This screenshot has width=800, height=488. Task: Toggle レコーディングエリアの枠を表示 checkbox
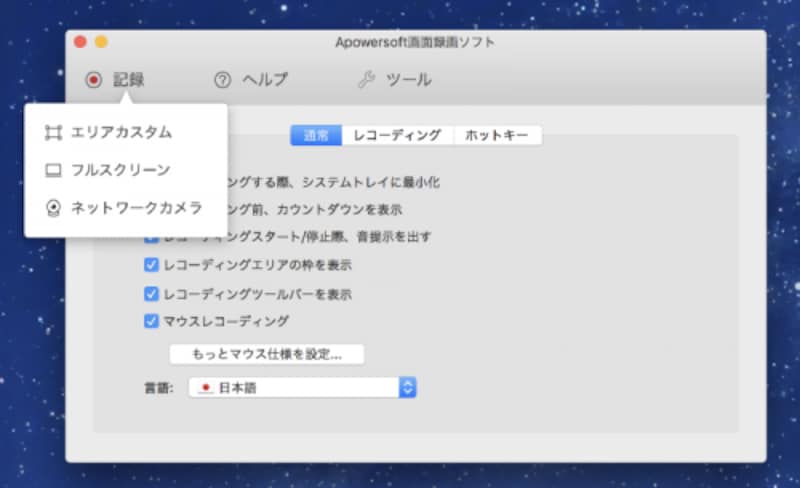tap(151, 265)
